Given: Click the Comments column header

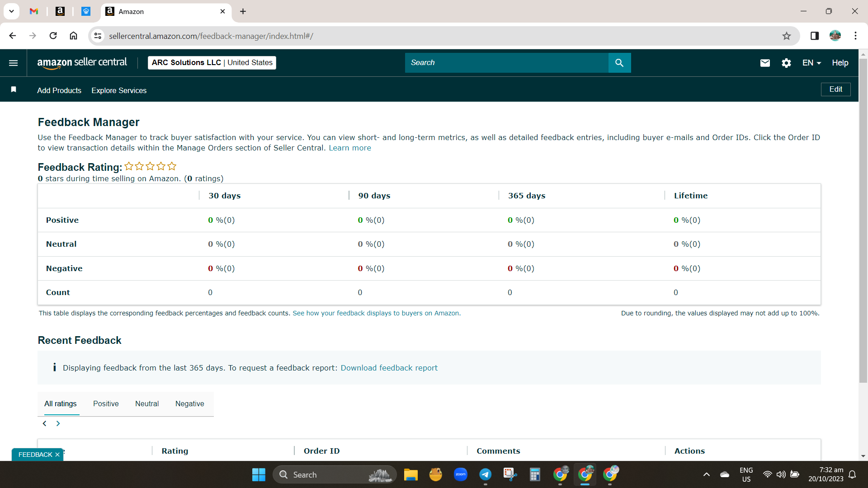Looking at the screenshot, I should click(498, 451).
